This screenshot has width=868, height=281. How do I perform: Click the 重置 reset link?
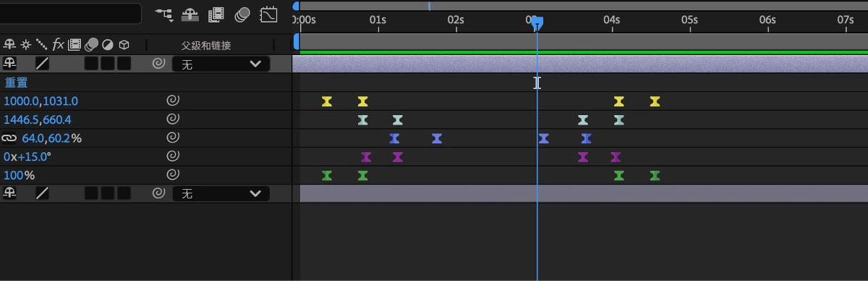pos(16,83)
